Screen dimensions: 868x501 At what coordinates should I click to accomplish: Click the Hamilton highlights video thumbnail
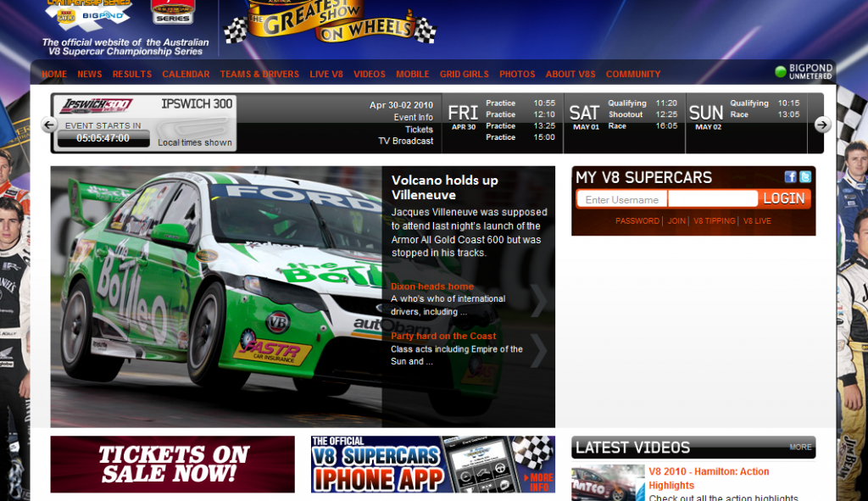click(608, 483)
